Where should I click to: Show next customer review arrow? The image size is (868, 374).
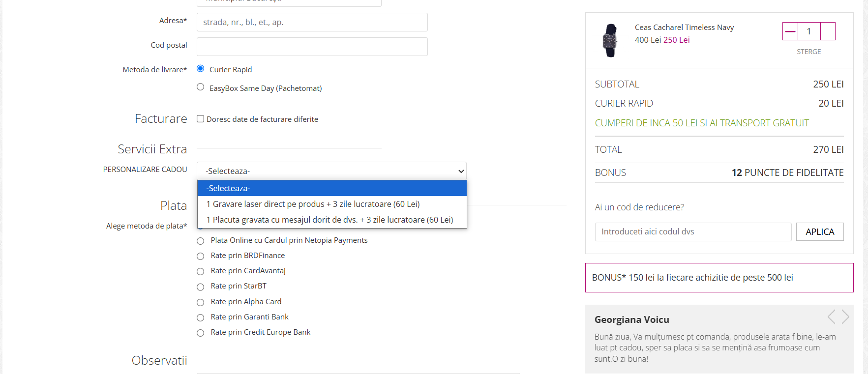[x=845, y=317]
